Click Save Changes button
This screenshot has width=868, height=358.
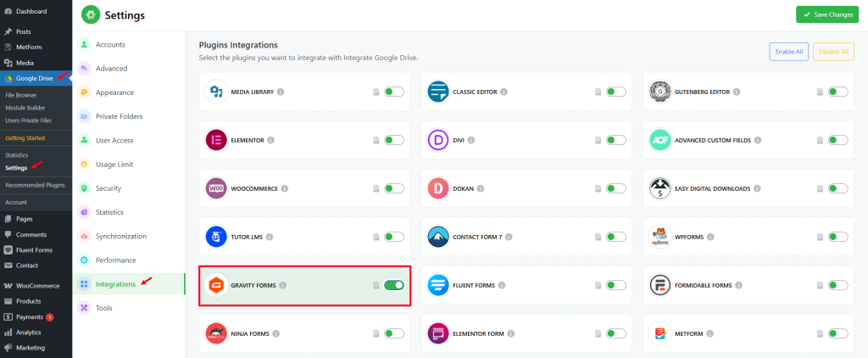click(827, 14)
